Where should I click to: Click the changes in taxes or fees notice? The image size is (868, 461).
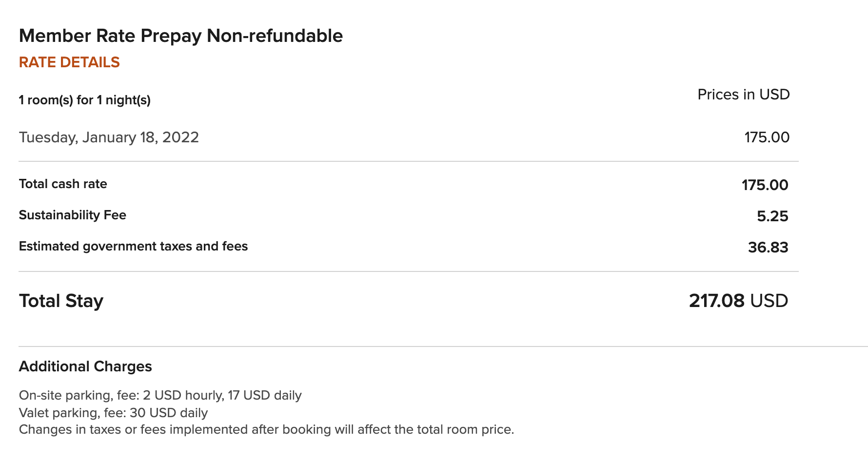(x=266, y=430)
